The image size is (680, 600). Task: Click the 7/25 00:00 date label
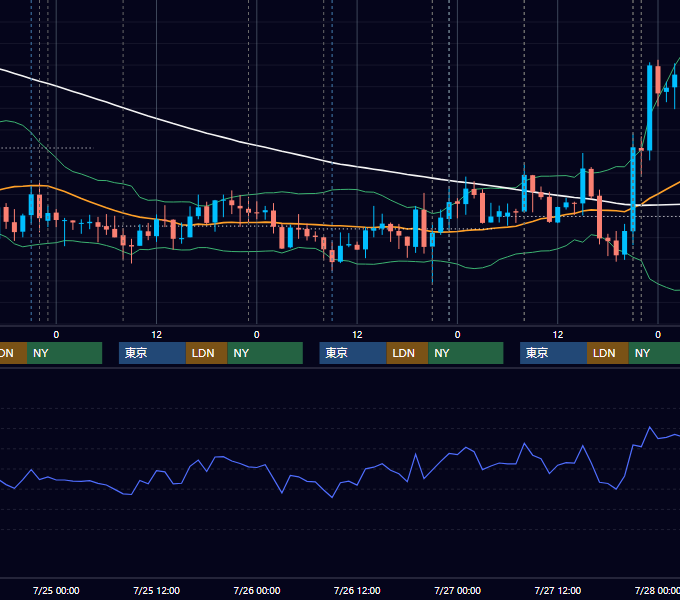tap(56, 590)
